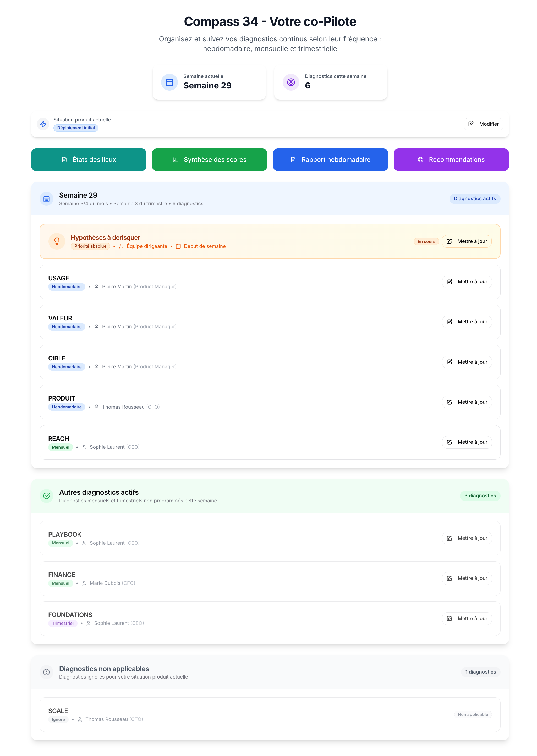Open the Rapport hebdomadaire section

pos(330,160)
